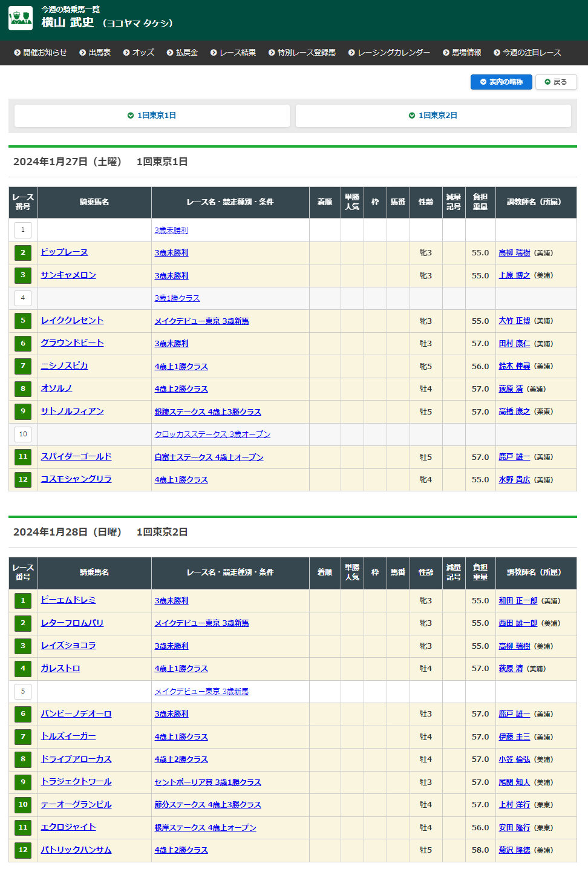Open オッズ menu item
Screen dimensions: 588x869
pos(139,53)
